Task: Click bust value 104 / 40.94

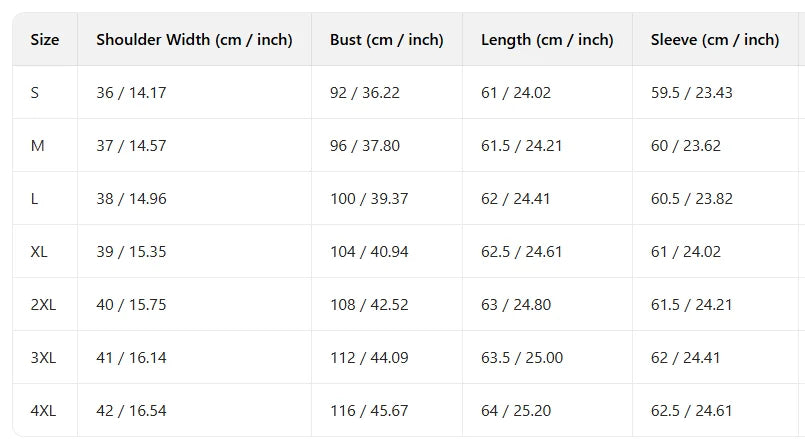Action: 369,252
